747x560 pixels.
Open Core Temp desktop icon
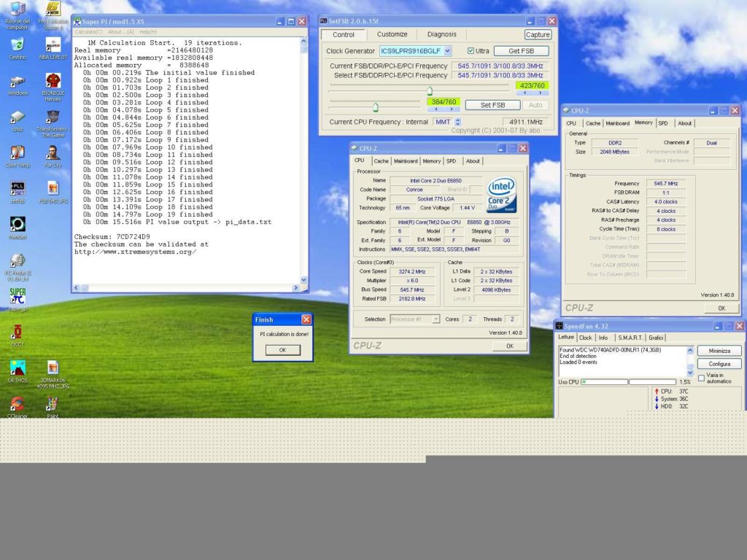tap(18, 156)
